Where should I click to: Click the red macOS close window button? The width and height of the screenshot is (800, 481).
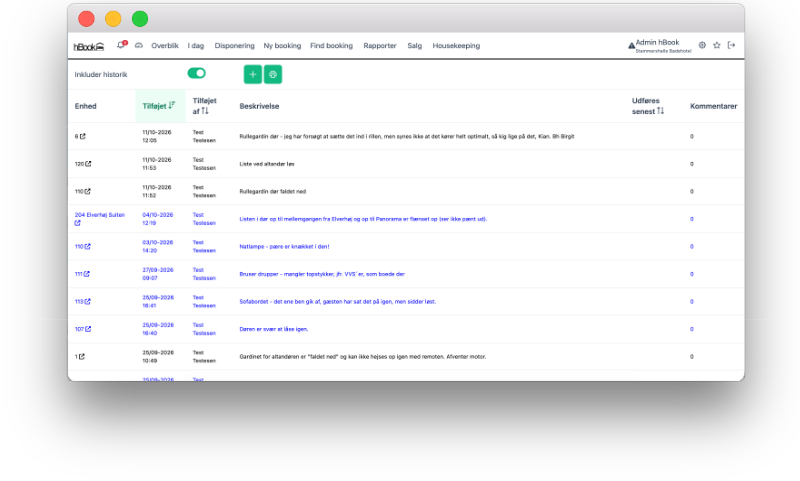tap(86, 19)
